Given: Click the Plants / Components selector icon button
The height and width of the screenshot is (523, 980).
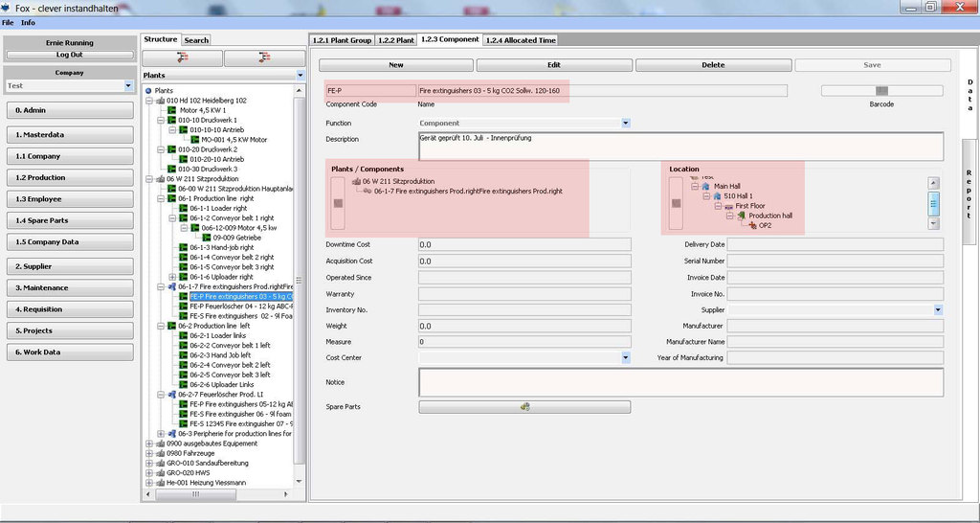Looking at the screenshot, I should tap(337, 202).
